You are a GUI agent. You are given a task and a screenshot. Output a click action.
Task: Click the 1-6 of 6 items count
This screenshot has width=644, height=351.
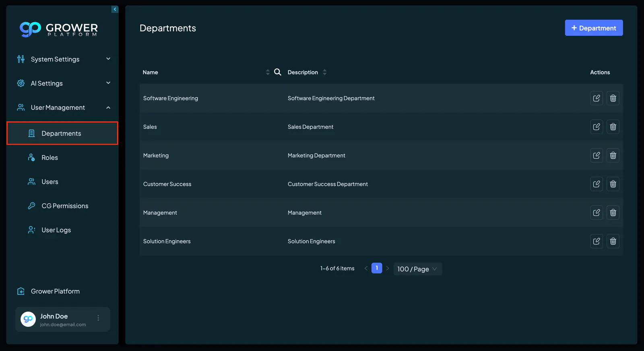[x=337, y=268]
